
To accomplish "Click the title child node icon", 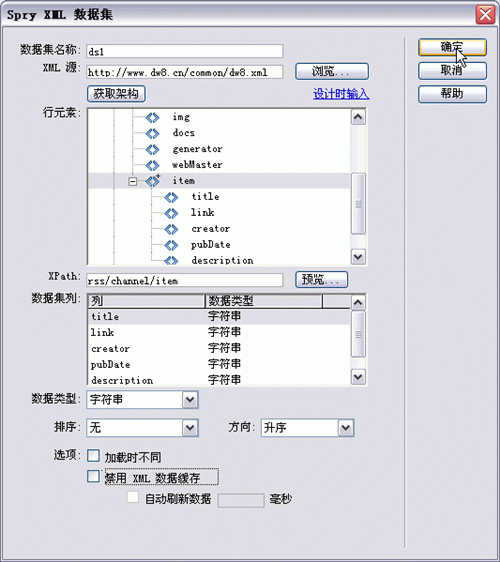I will pyautogui.click(x=171, y=197).
